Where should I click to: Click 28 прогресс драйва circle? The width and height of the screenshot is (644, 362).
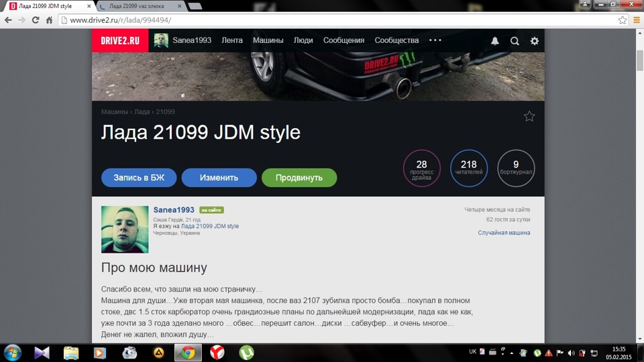pyautogui.click(x=422, y=168)
